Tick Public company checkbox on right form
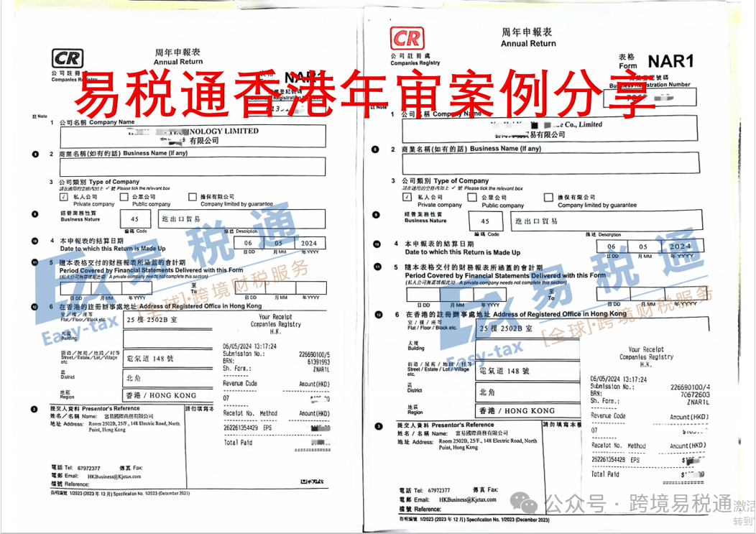The image size is (756, 534). (472, 198)
